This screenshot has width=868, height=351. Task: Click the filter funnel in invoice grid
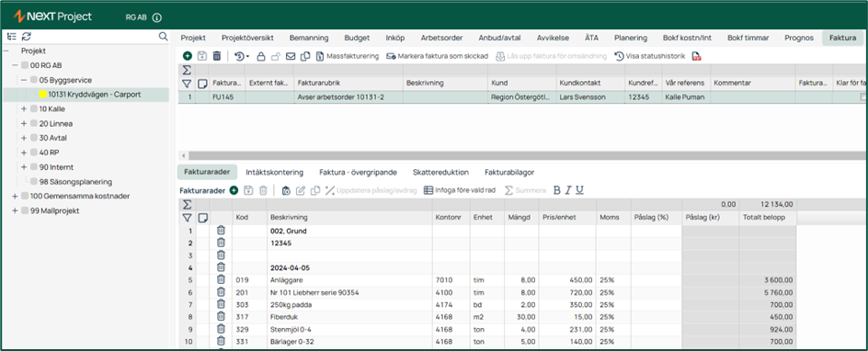(x=187, y=84)
